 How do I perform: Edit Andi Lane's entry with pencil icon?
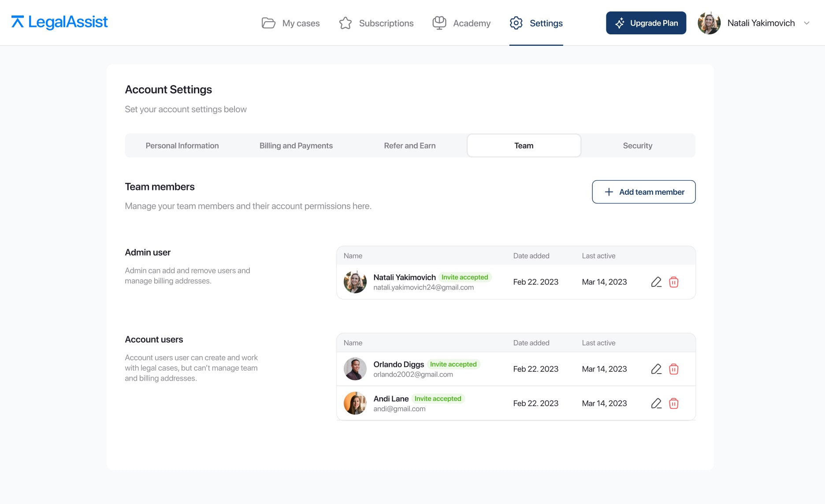pos(656,404)
